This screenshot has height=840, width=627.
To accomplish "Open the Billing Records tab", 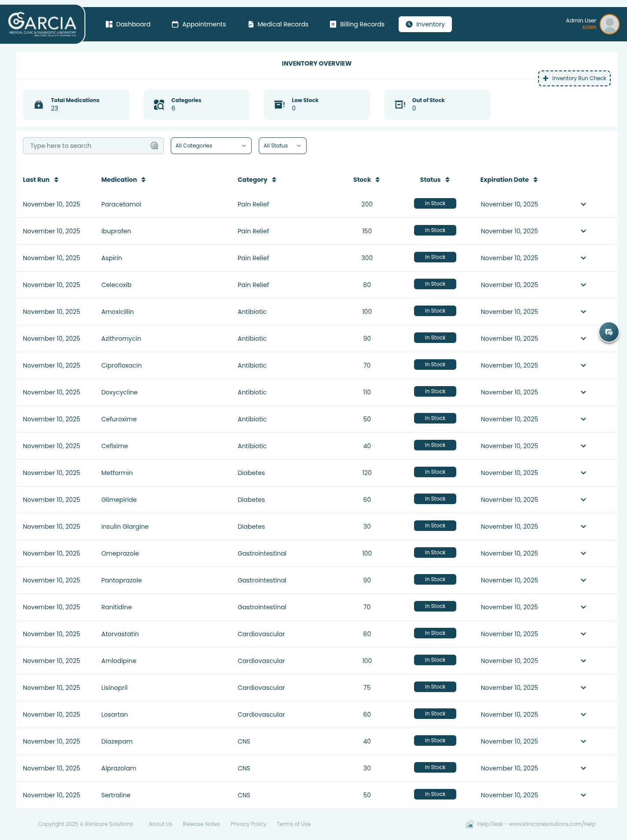I will 357,24.
